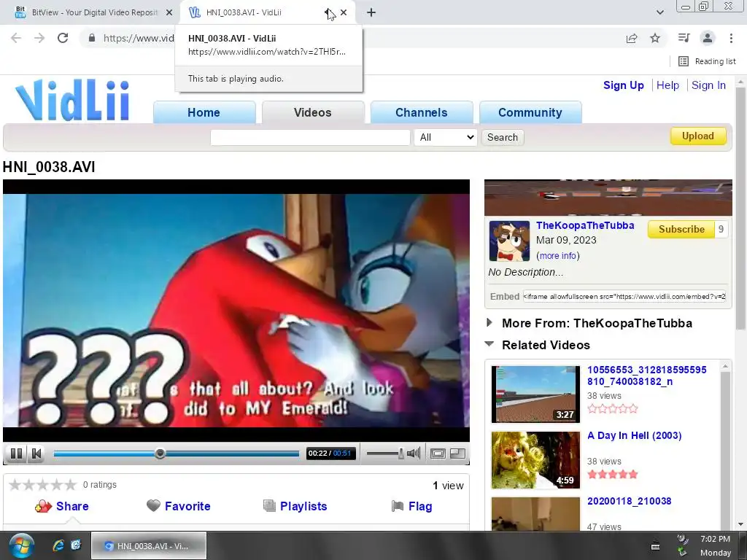The height and width of the screenshot is (560, 747).
Task: Go forward with browser forward arrow
Action: tap(39, 38)
